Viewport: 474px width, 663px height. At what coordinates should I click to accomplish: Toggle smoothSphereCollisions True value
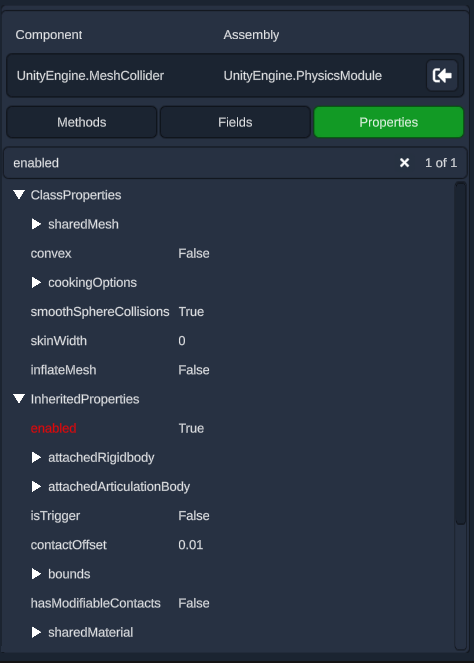[x=191, y=312]
